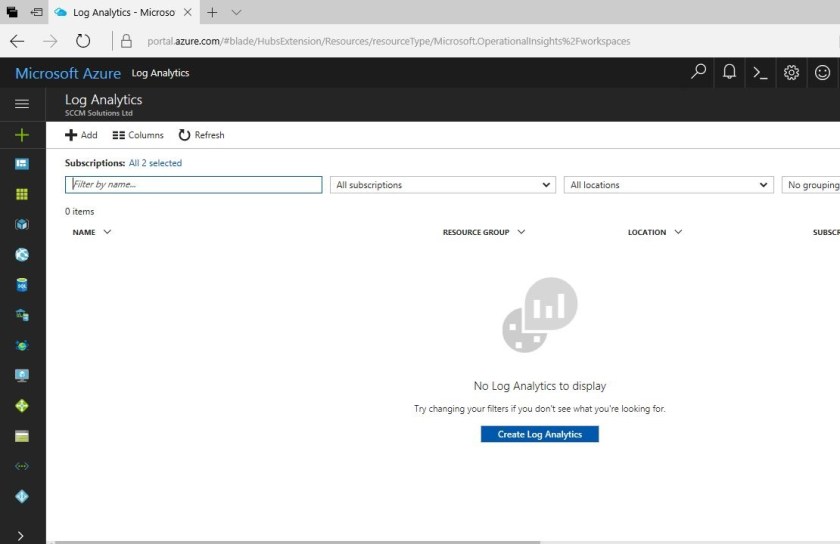Click the feedback smiley icon

[822, 72]
